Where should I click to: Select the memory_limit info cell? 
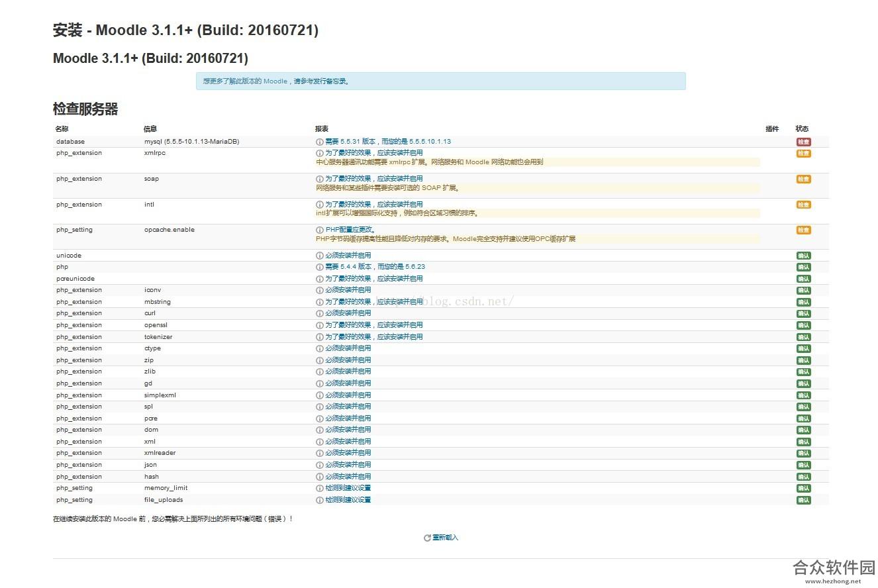(166, 488)
